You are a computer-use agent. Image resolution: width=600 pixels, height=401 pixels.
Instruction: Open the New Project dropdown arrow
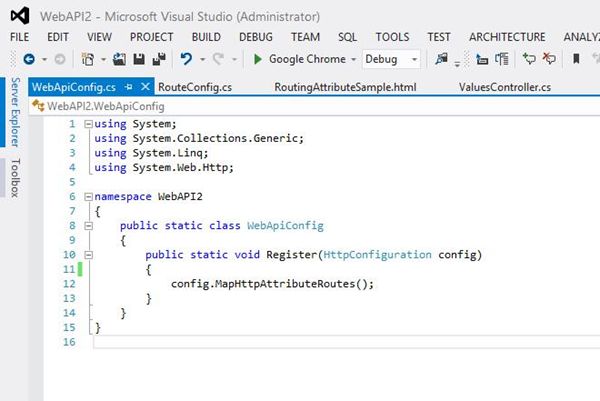click(103, 59)
